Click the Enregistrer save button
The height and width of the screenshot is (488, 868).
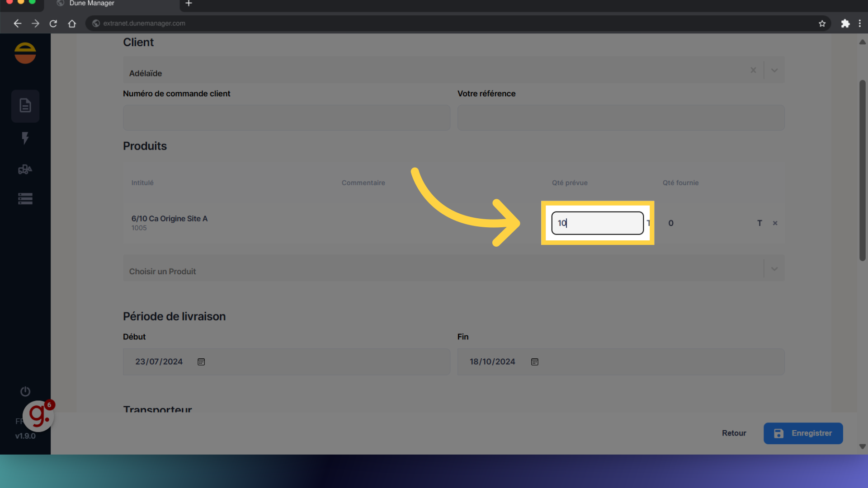point(803,433)
